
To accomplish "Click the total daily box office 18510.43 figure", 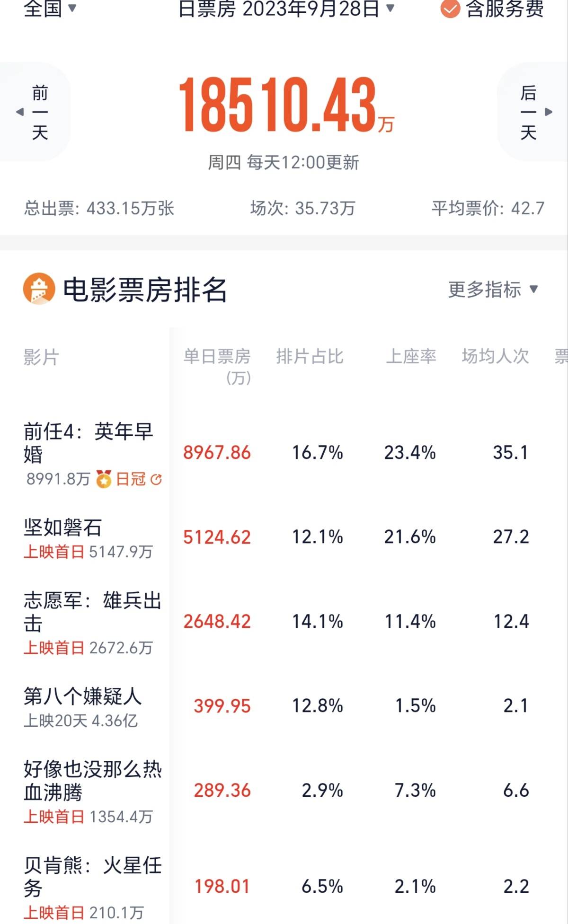I will 277,105.
